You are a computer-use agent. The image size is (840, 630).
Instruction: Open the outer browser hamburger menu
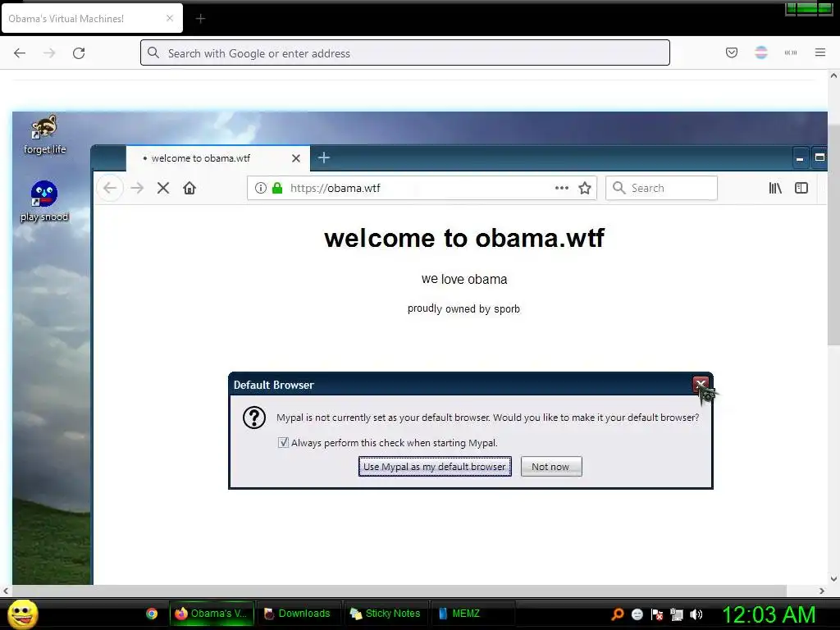tap(820, 52)
